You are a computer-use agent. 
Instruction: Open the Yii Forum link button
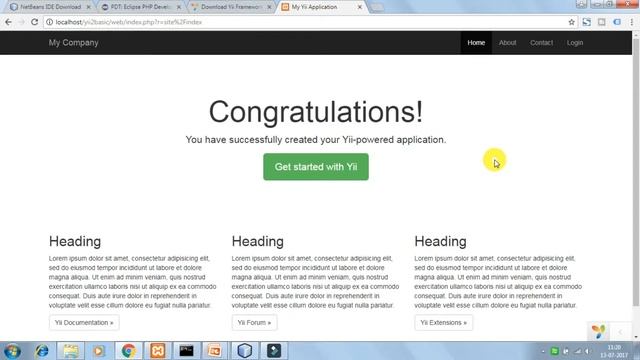click(x=254, y=322)
